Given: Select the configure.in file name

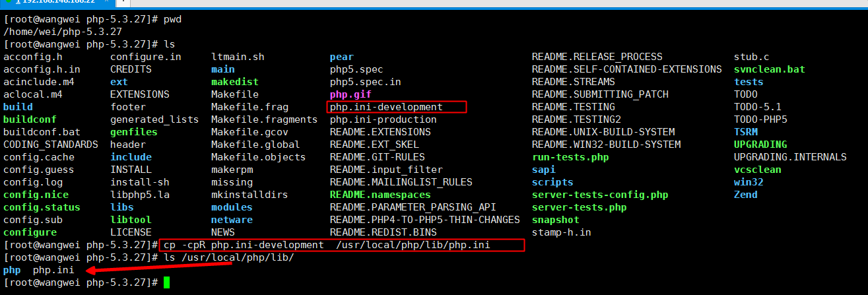Looking at the screenshot, I should coord(146,57).
